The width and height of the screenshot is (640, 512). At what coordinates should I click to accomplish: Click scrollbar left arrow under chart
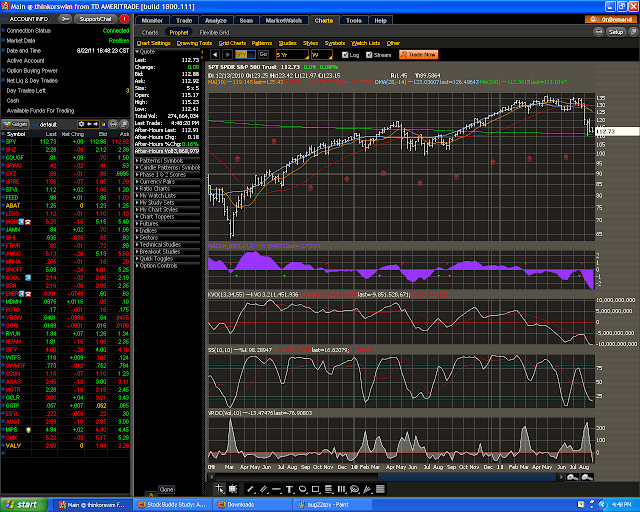tap(211, 477)
